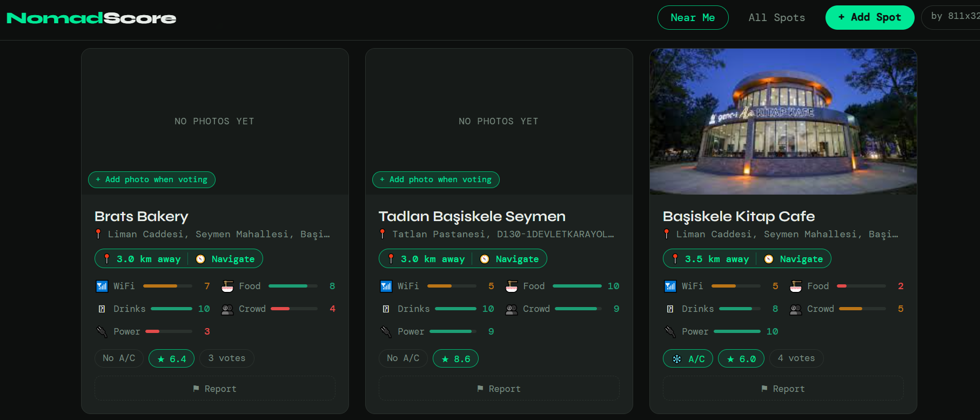Click the Brats Bakery title

coord(142,216)
